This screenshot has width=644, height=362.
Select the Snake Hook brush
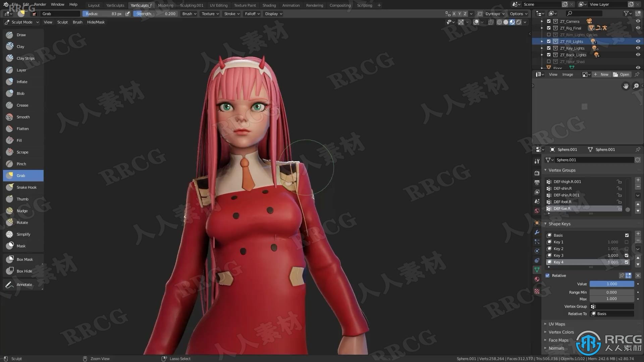[x=23, y=187]
